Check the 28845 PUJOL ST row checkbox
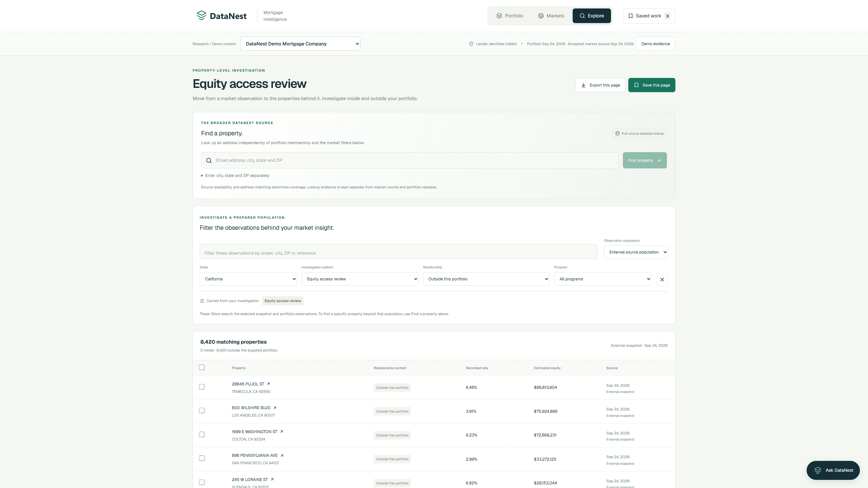Screen dimensions: 868x488 (201, 387)
